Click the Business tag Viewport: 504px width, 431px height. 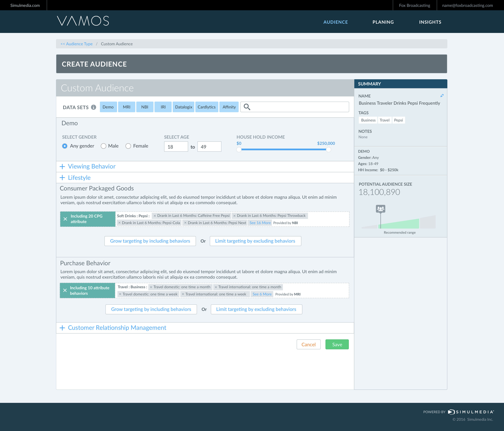pyautogui.click(x=368, y=120)
